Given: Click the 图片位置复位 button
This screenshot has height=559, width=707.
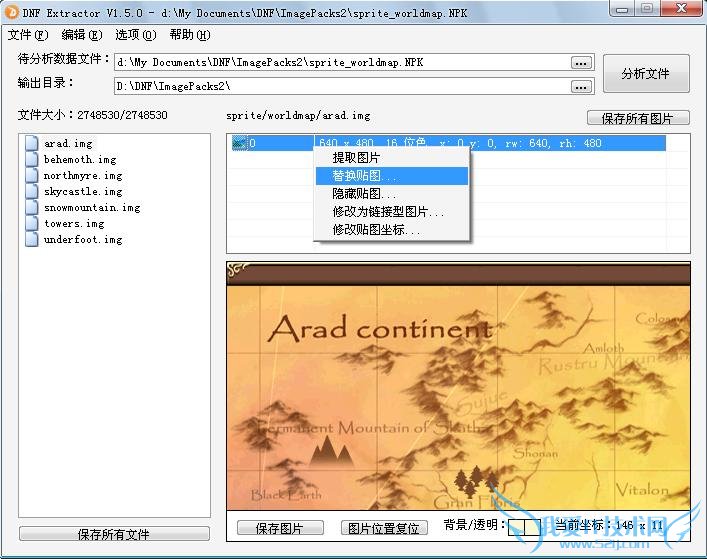Looking at the screenshot, I should pos(384,528).
